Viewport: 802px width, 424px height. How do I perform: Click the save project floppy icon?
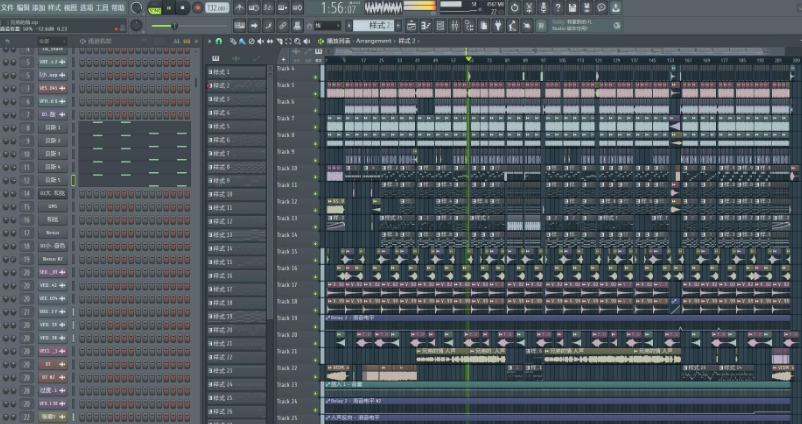coord(572,8)
